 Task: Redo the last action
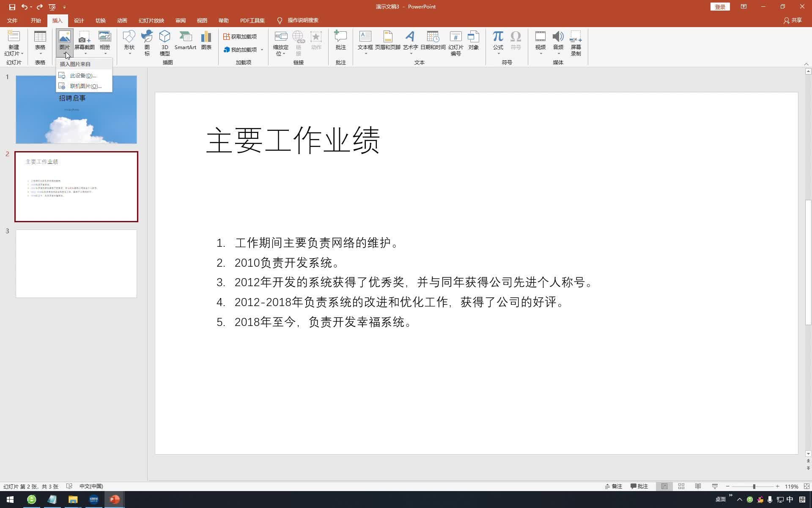(40, 7)
